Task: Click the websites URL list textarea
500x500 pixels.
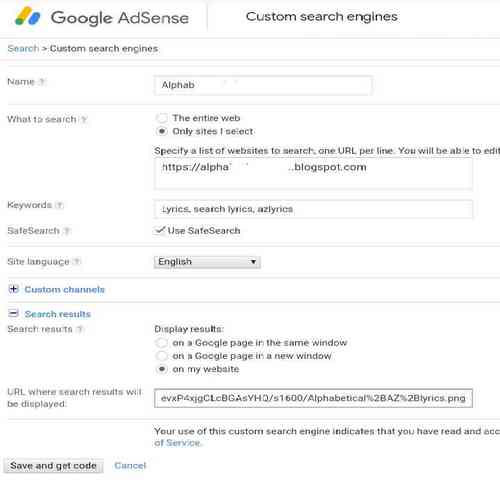Action: coord(313,174)
